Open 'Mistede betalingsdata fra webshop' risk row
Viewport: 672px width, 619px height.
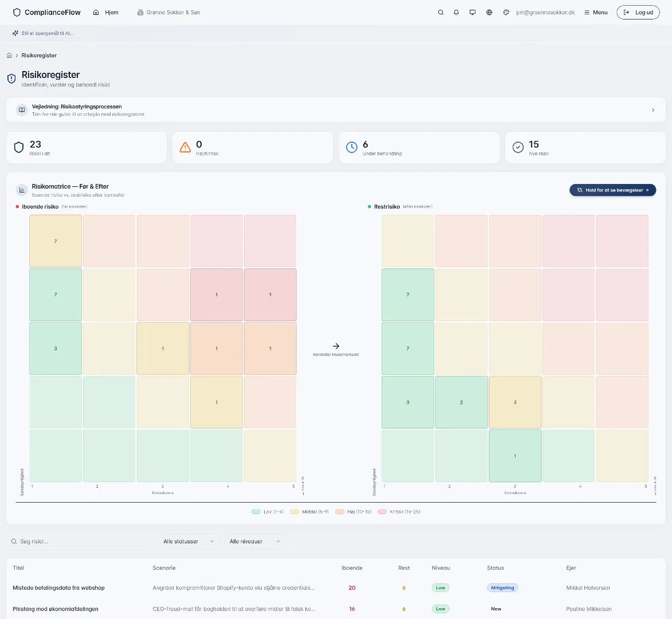pyautogui.click(x=336, y=587)
